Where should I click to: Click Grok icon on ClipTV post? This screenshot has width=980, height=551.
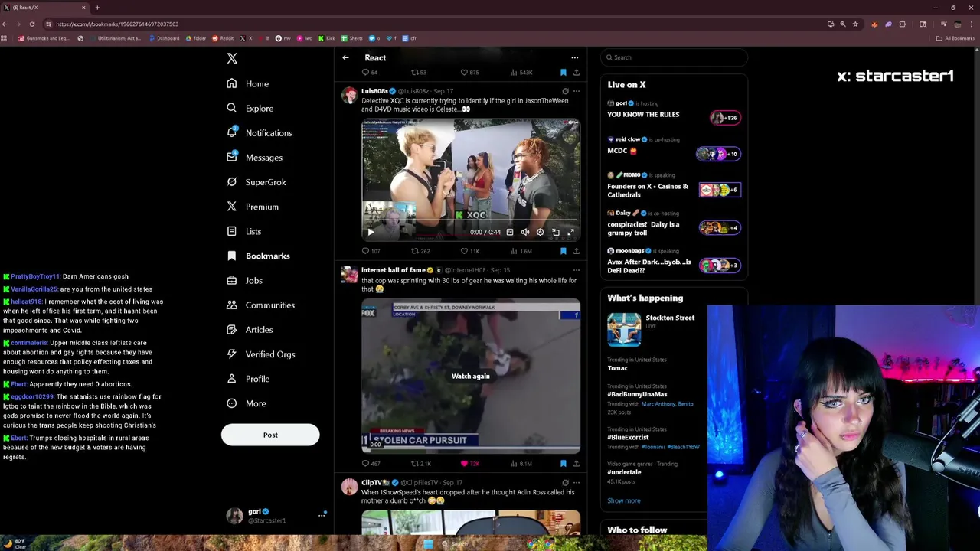click(565, 483)
